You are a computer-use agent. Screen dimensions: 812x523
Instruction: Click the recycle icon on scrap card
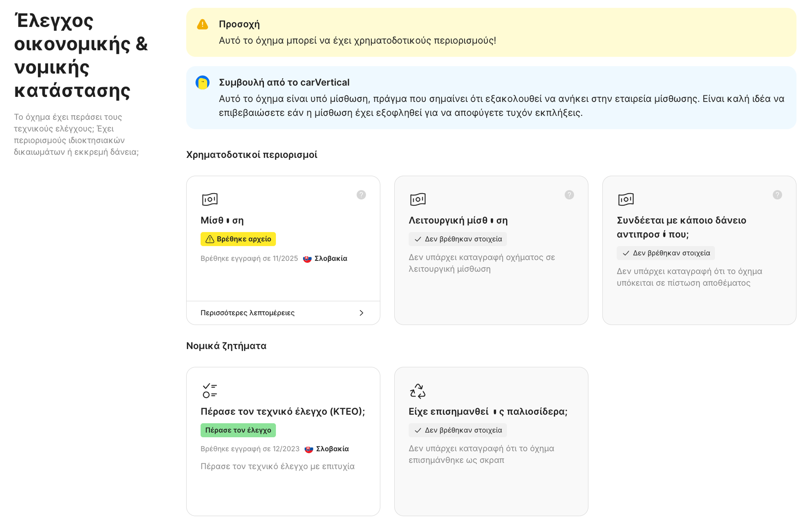pyautogui.click(x=418, y=391)
